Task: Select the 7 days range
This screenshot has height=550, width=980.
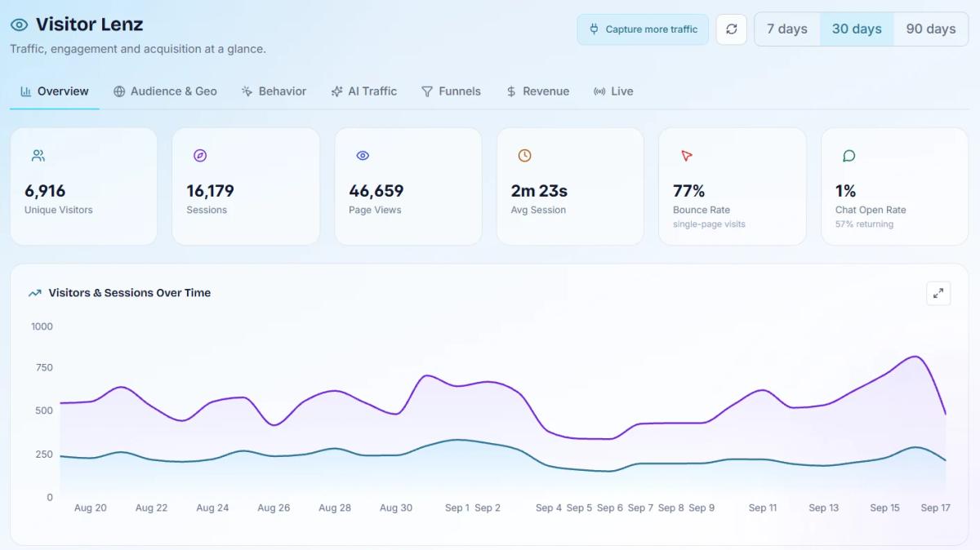Action: tap(787, 29)
